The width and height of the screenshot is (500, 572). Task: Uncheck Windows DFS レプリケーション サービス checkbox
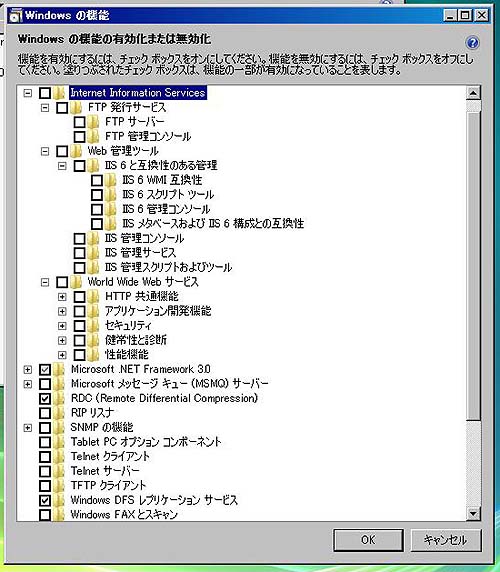point(45,500)
